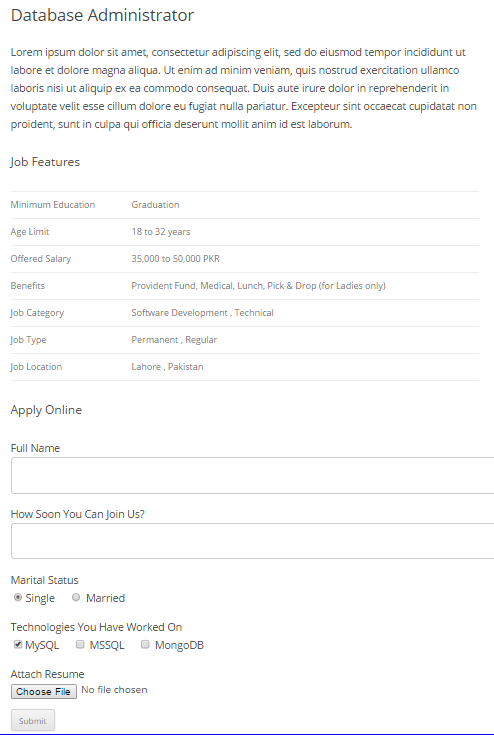Click the Software Development, Technical category text

202,313
